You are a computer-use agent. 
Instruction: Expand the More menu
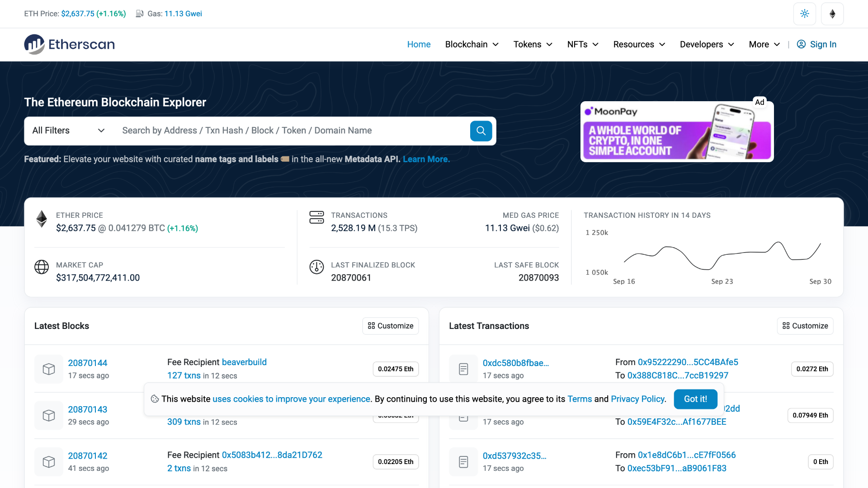[764, 44]
